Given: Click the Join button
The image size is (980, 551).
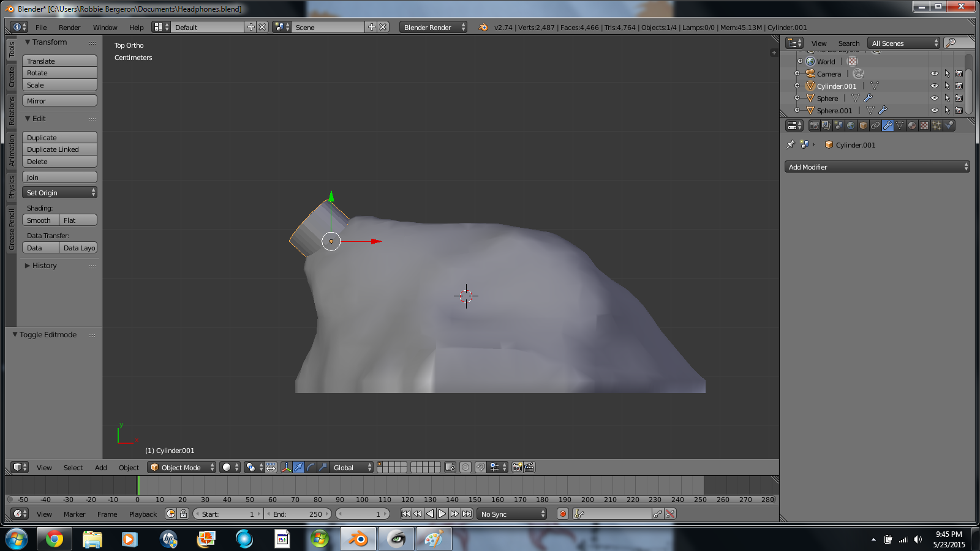Looking at the screenshot, I should tap(59, 177).
